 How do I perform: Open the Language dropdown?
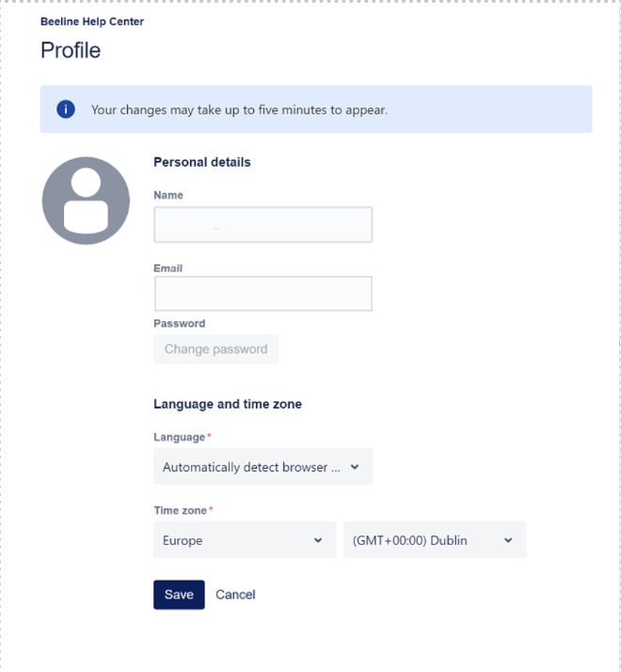(x=263, y=467)
